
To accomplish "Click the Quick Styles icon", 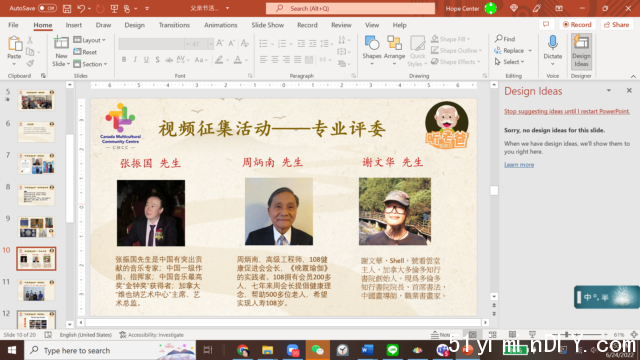I will [x=417, y=43].
